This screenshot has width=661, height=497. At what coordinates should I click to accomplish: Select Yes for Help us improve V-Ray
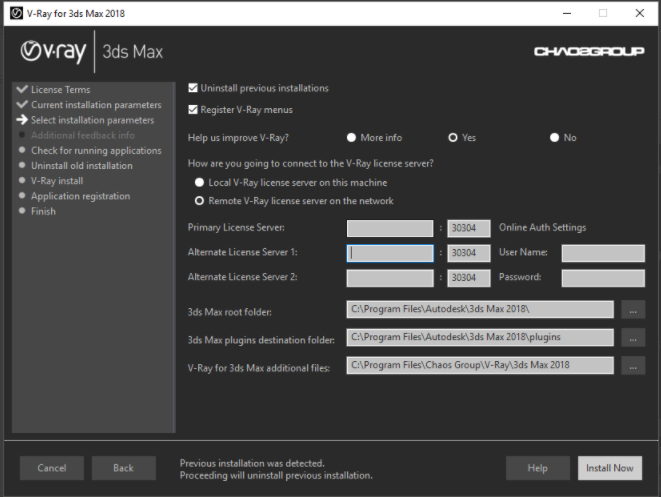453,138
